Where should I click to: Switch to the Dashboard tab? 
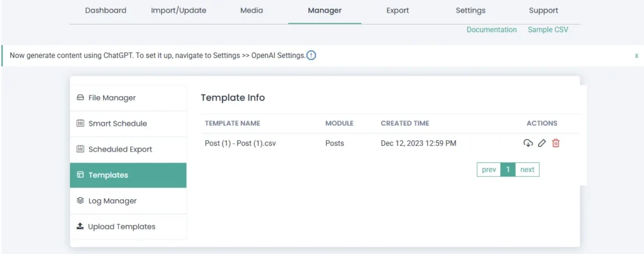point(106,11)
